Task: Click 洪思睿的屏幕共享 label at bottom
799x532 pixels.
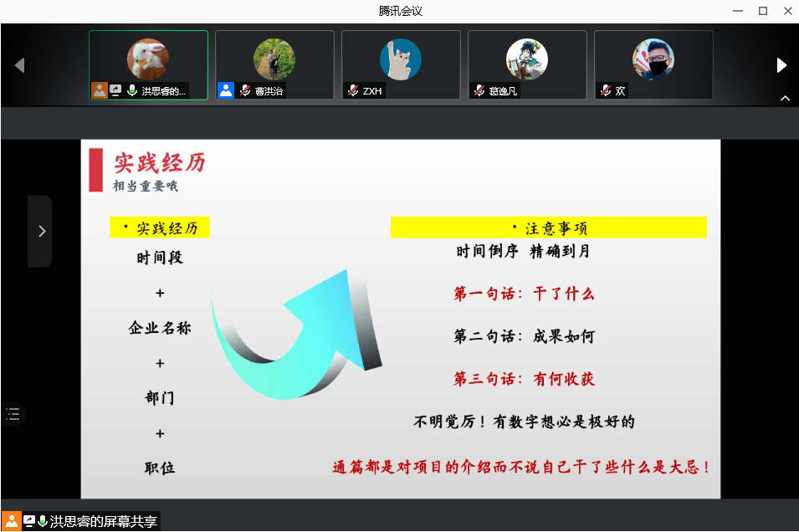Action: point(103,522)
